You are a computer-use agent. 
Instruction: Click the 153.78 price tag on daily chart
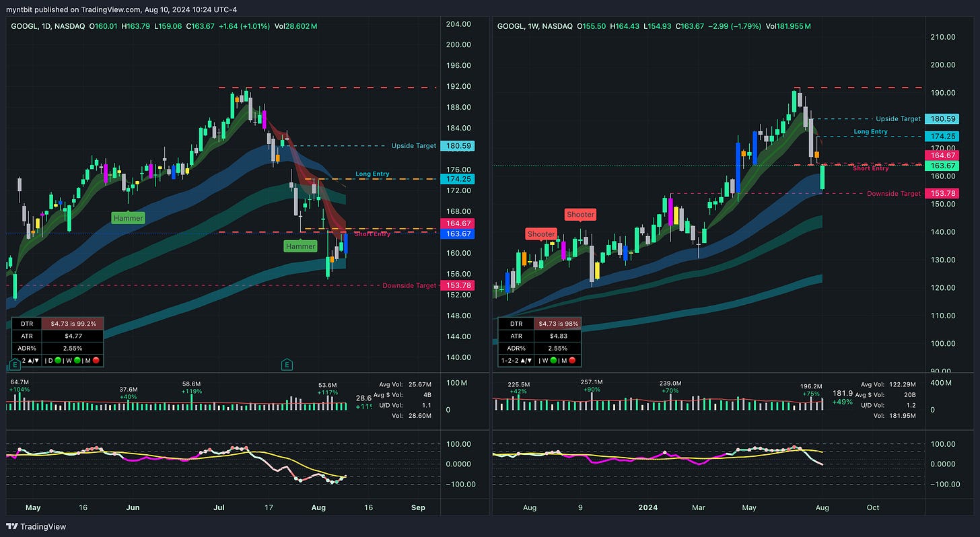click(456, 285)
